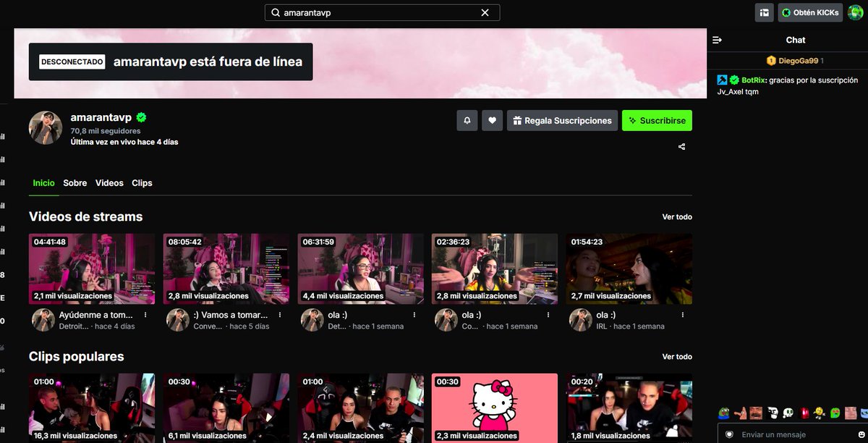Play the clip with 16,3 mil visualizaciones
Viewport: 868px width, 443px height.
click(x=92, y=408)
